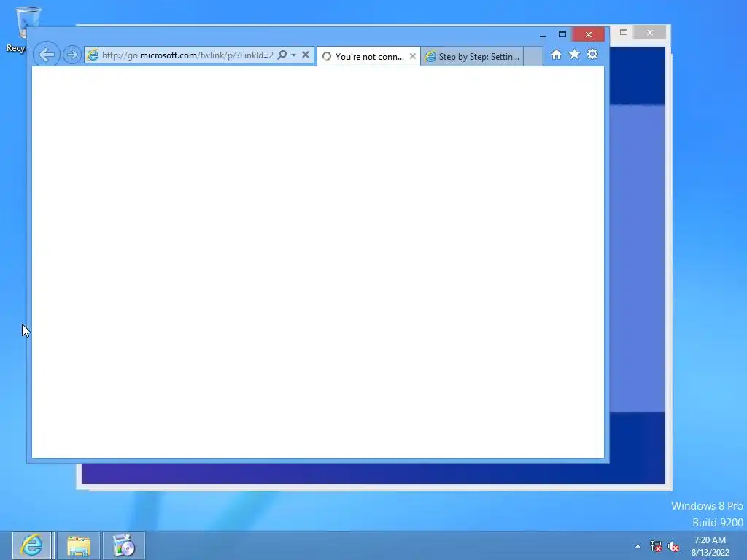Open Favorites star icon
Viewport: 747px width, 560px height.
[575, 54]
